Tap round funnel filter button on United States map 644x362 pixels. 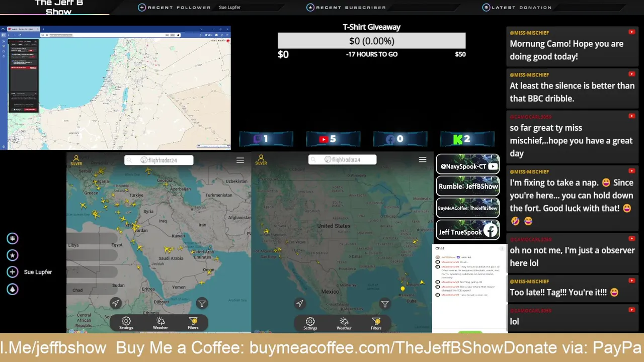[x=385, y=304]
